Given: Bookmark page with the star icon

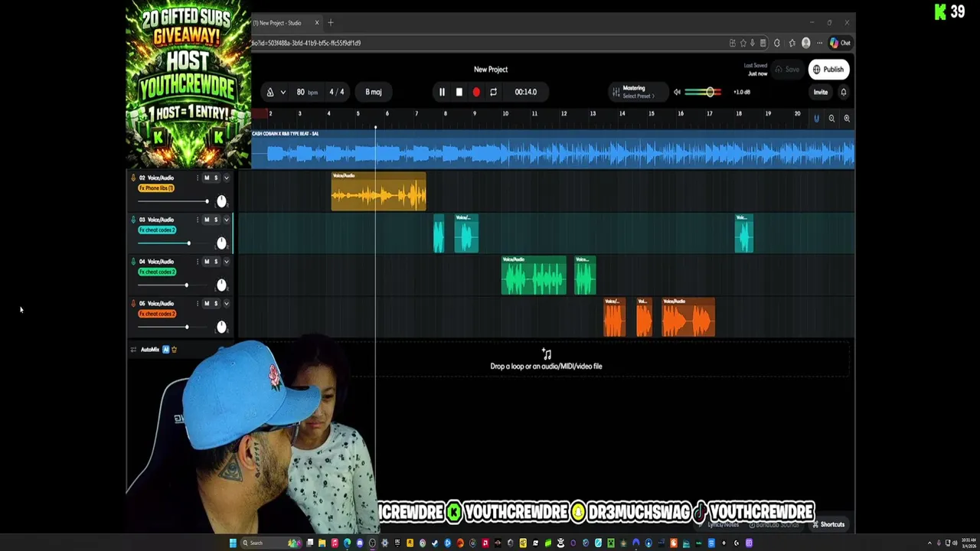Looking at the screenshot, I should pyautogui.click(x=743, y=43).
